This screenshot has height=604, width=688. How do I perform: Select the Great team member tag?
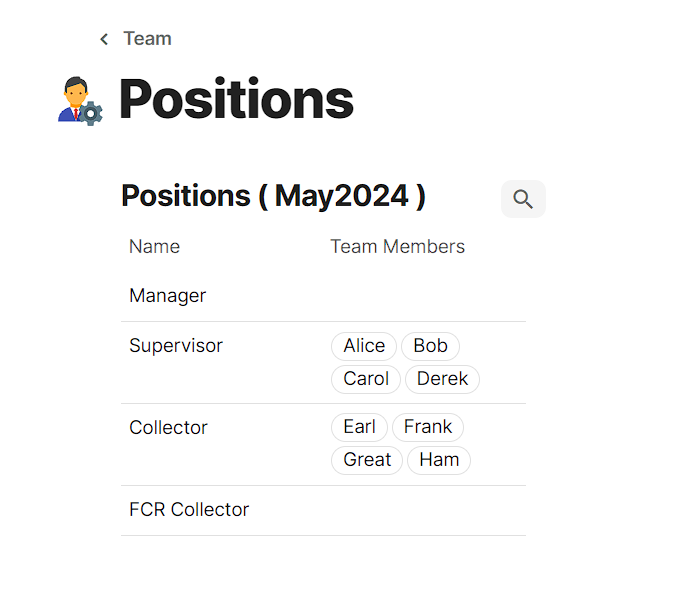[x=367, y=460]
